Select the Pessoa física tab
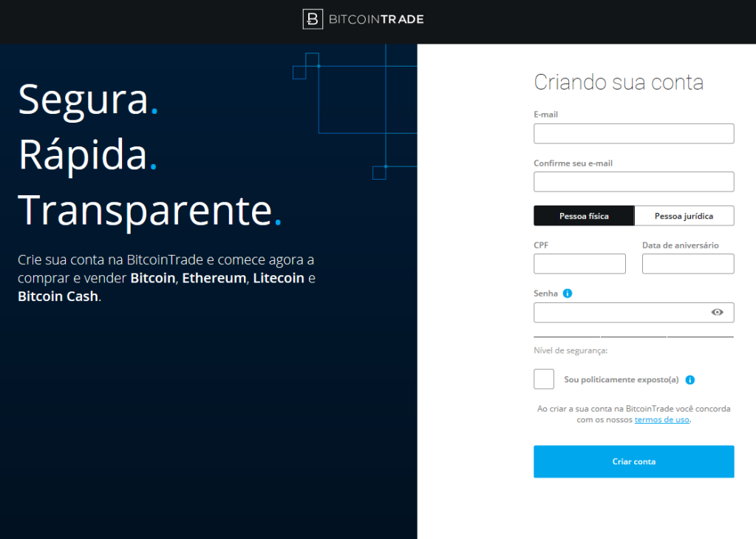The image size is (756, 539). (584, 216)
